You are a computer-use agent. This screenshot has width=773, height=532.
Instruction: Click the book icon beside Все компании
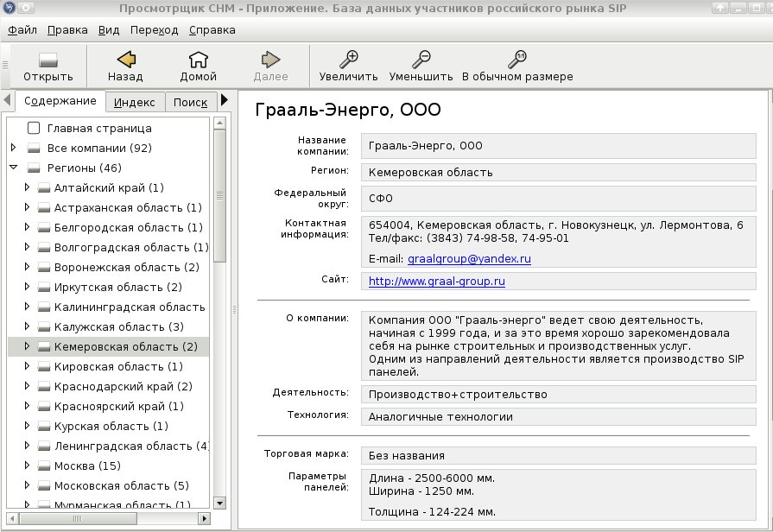click(x=34, y=148)
